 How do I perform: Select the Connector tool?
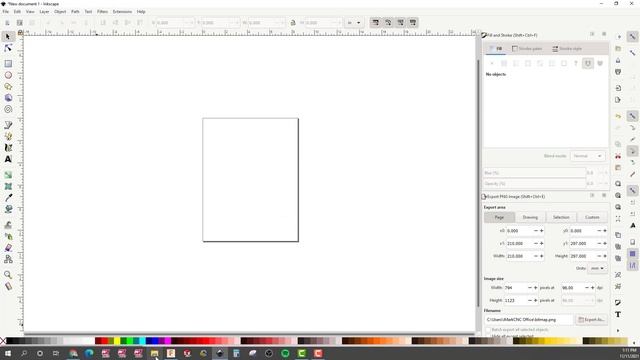tap(8, 259)
